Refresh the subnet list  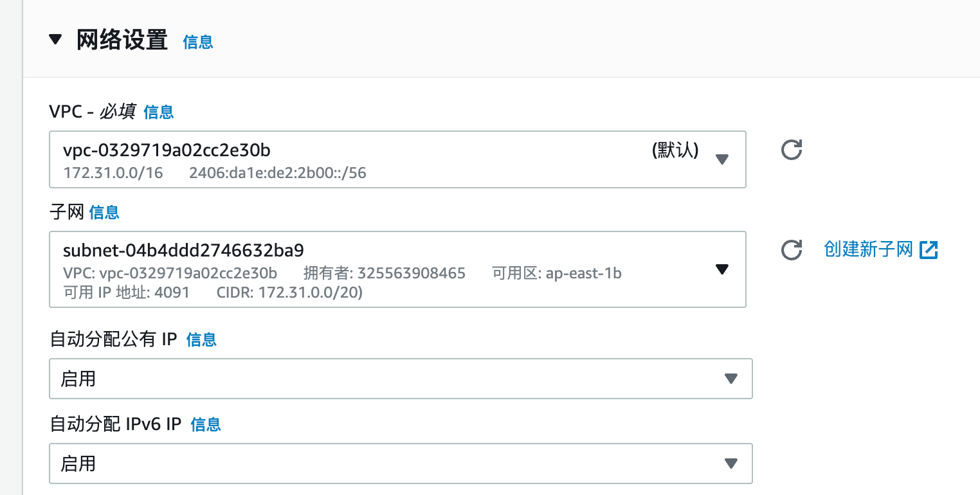[x=792, y=250]
